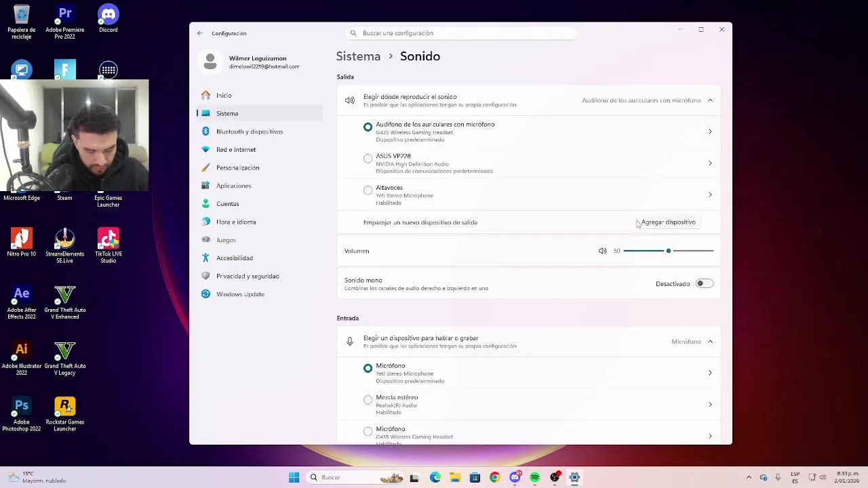Show hidden system tray icons
This screenshot has height=488, width=868.
tap(749, 477)
